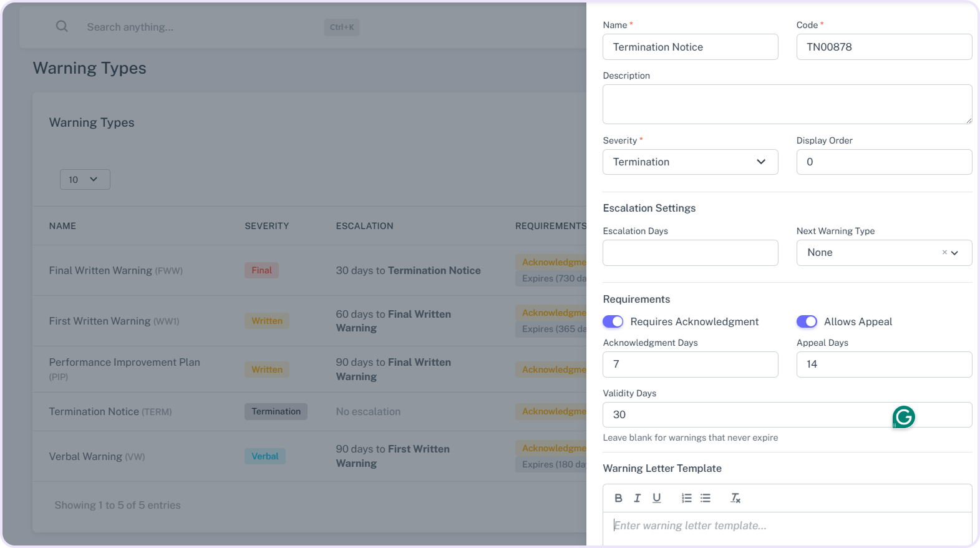Image resolution: width=980 pixels, height=548 pixels.
Task: Click the Appeal Days input field
Action: point(883,365)
